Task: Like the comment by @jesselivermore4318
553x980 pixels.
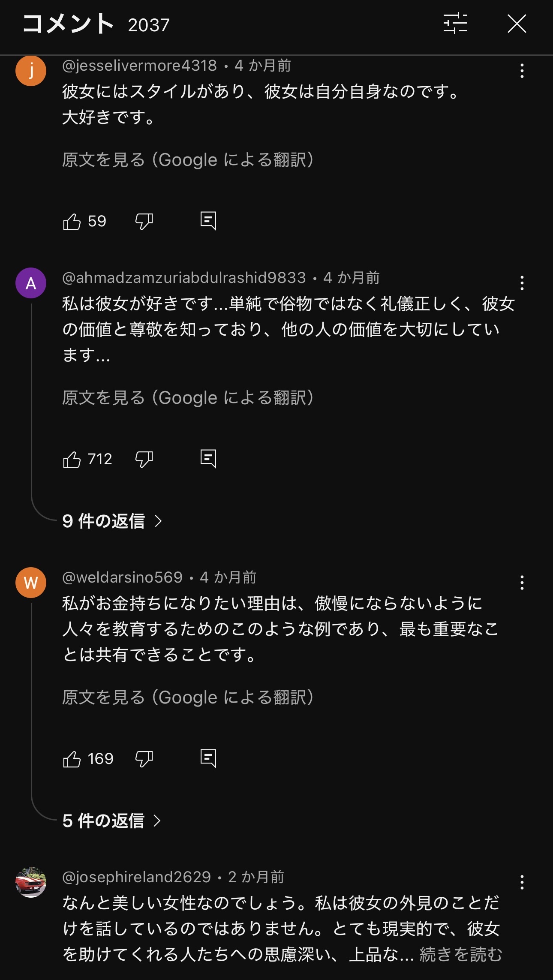Action: (72, 222)
